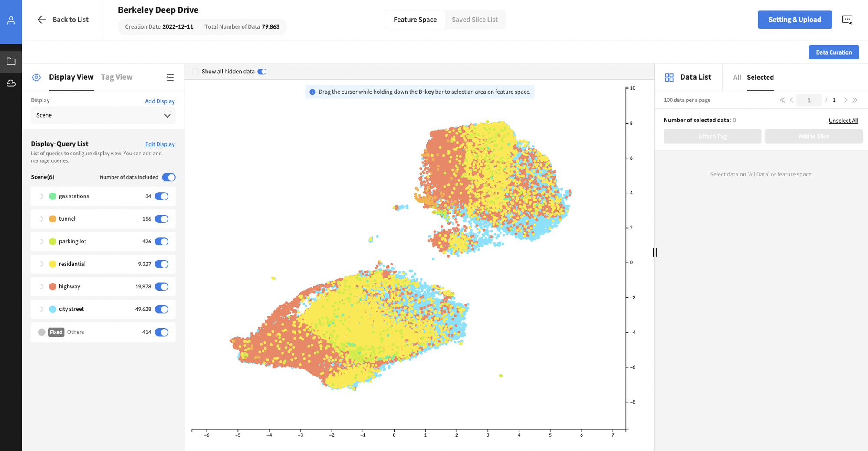The image size is (868, 451).
Task: Switch to the All data tab
Action: tap(737, 78)
